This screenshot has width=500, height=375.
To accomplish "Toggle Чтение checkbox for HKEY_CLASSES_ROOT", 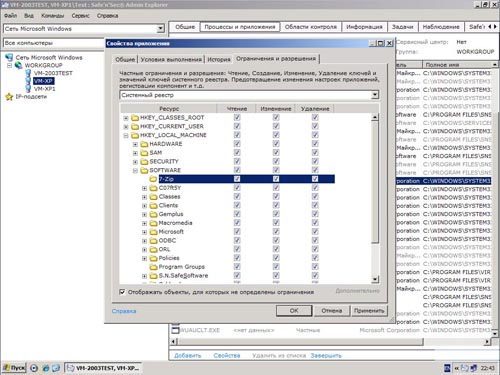I will [237, 118].
